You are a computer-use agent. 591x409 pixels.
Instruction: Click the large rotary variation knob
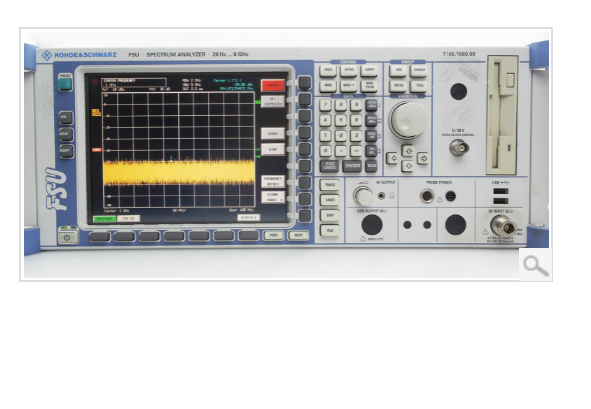(x=408, y=120)
